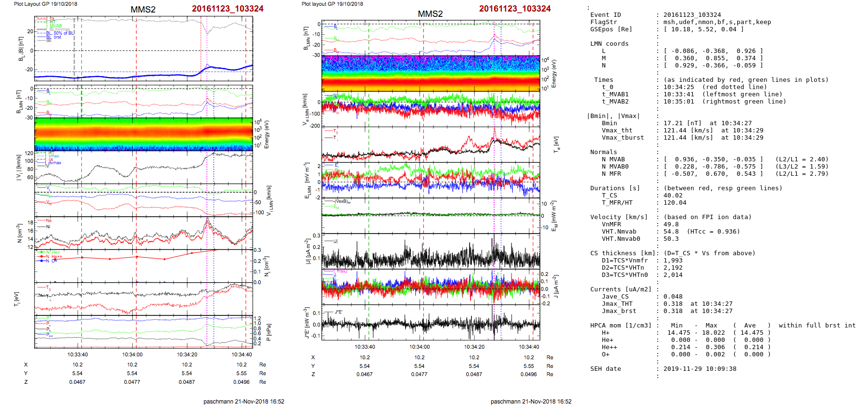Click the HPCA mom [1/cm3] heading
This screenshot has width=868, height=405.
click(621, 326)
